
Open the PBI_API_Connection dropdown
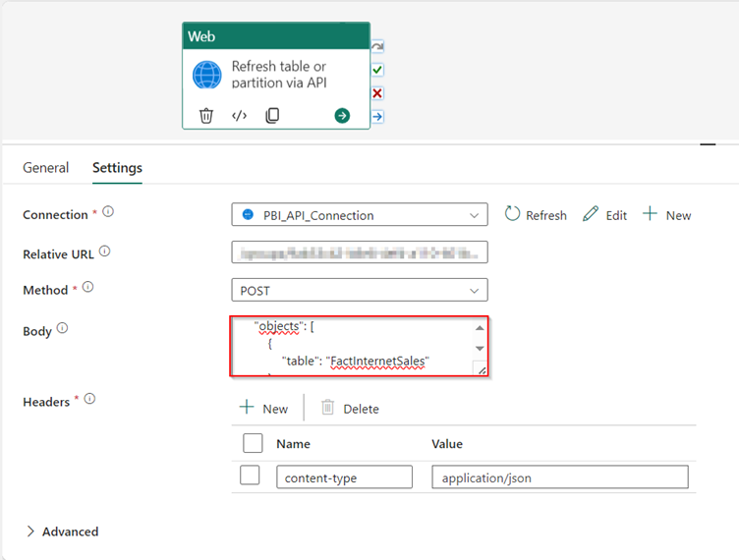pos(360,215)
